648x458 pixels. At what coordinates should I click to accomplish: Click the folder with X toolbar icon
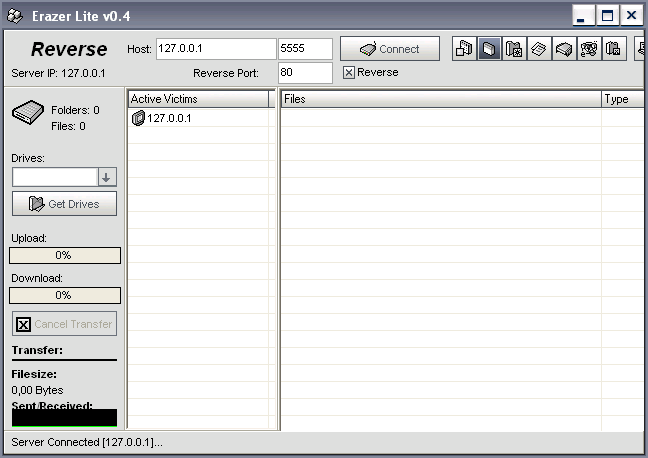pos(614,49)
